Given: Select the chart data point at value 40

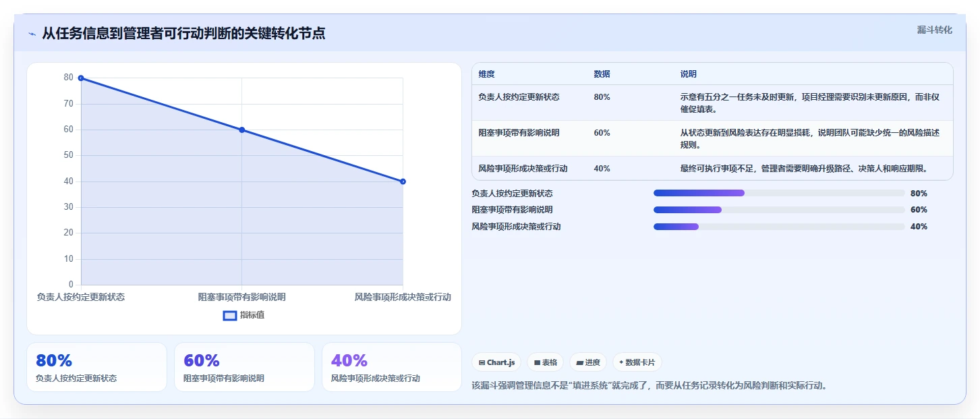Looking at the screenshot, I should click(403, 181).
